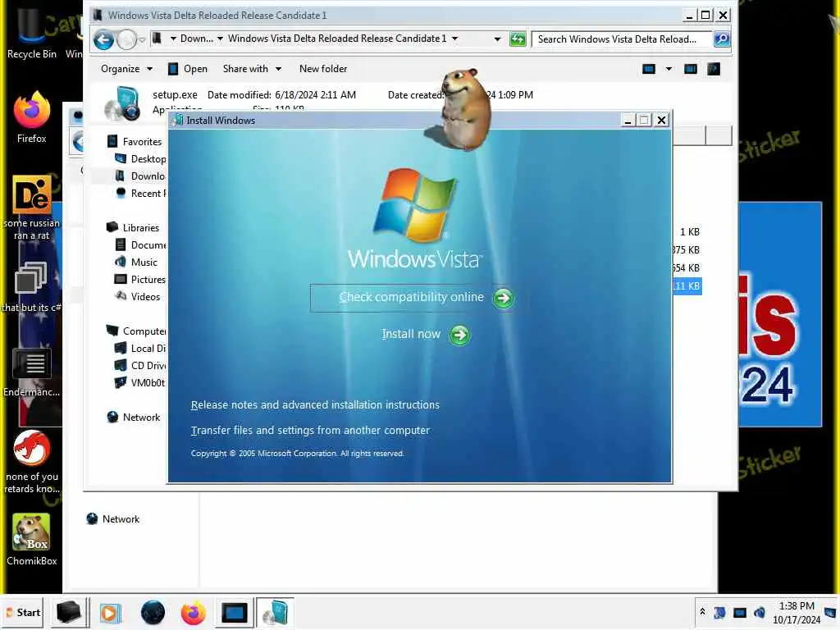Click the Change your view icon
Screen dimensions: 840x630
[649, 69]
